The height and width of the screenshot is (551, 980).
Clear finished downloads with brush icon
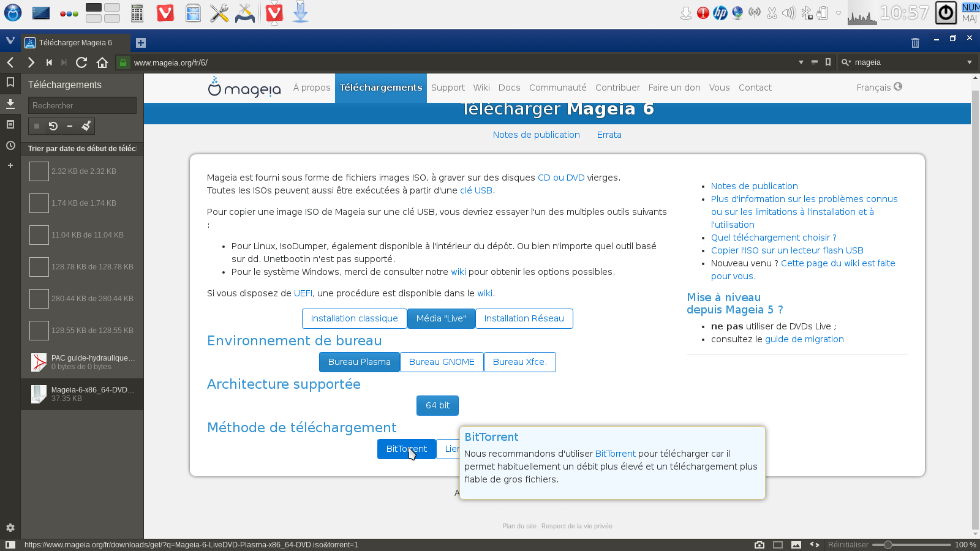pos(86,126)
